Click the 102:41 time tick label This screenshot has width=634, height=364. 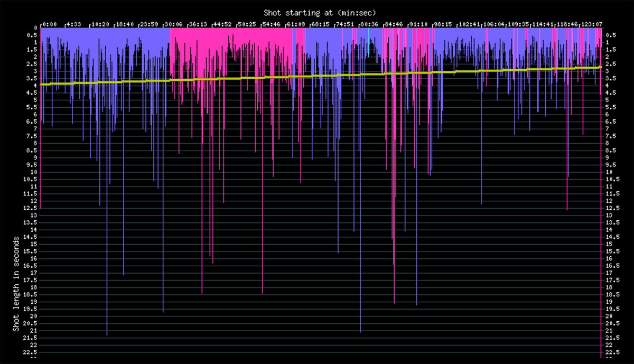tap(469, 24)
